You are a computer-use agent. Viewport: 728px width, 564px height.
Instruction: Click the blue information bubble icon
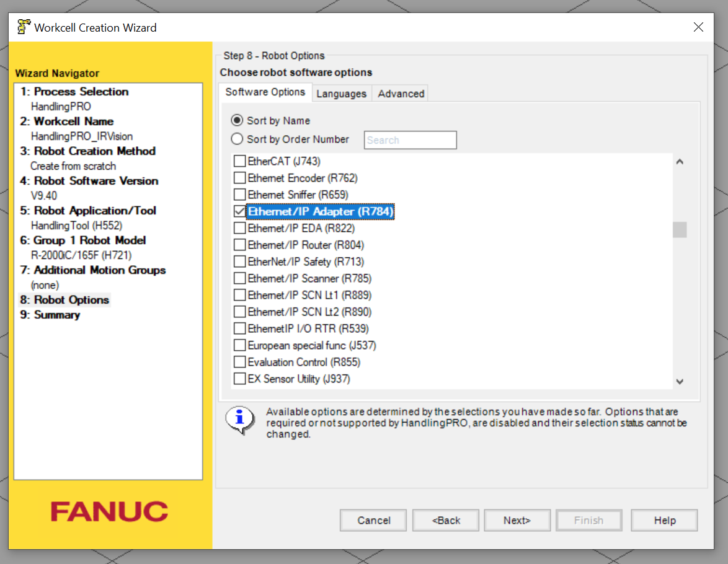(239, 420)
